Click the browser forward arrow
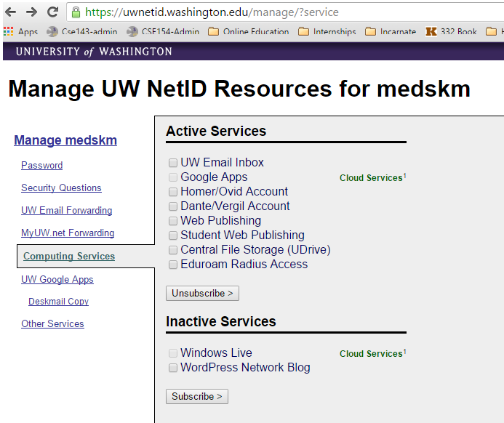 tap(31, 12)
